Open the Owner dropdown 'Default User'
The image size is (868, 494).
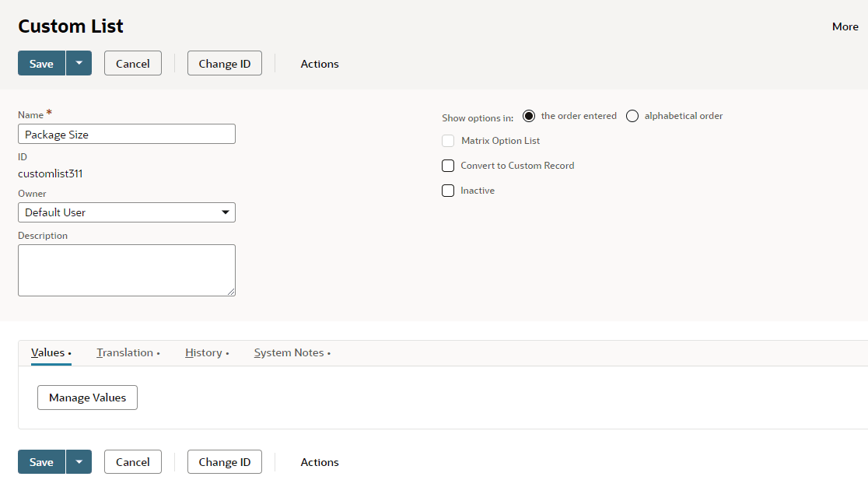point(127,212)
